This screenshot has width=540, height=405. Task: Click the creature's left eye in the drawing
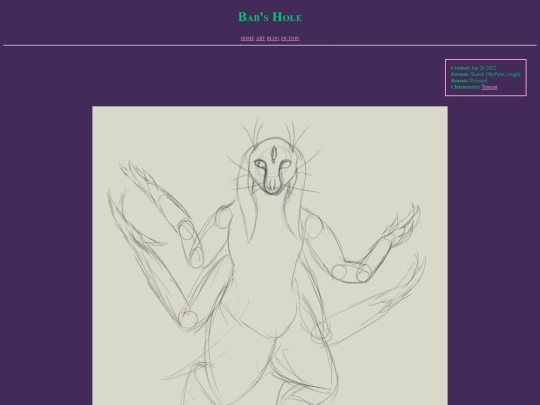(x=260, y=165)
